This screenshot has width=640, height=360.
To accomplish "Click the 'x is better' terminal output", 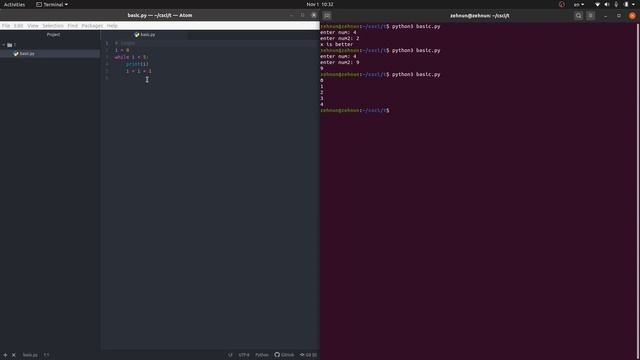I will 337,44.
